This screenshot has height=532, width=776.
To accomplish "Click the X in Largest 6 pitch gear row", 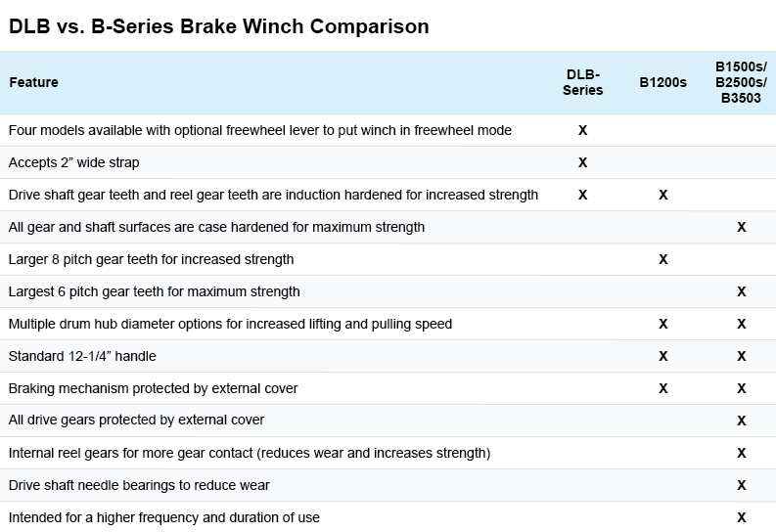I will tap(742, 291).
